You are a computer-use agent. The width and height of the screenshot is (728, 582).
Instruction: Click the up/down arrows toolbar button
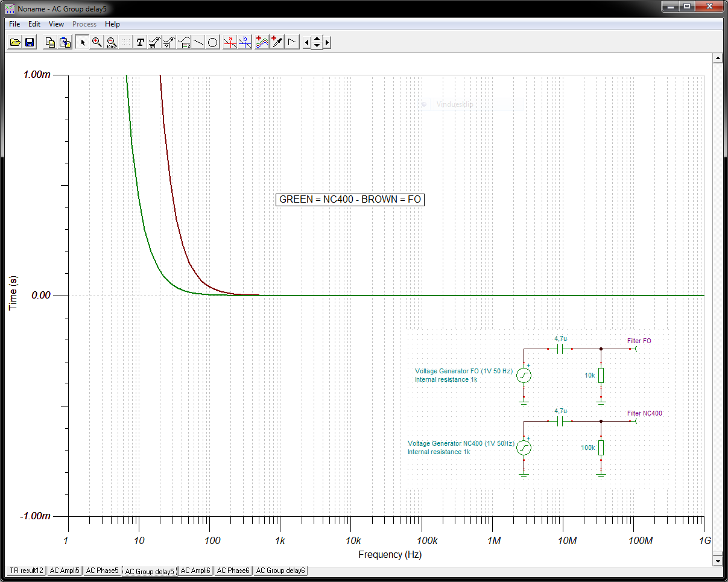[x=317, y=42]
